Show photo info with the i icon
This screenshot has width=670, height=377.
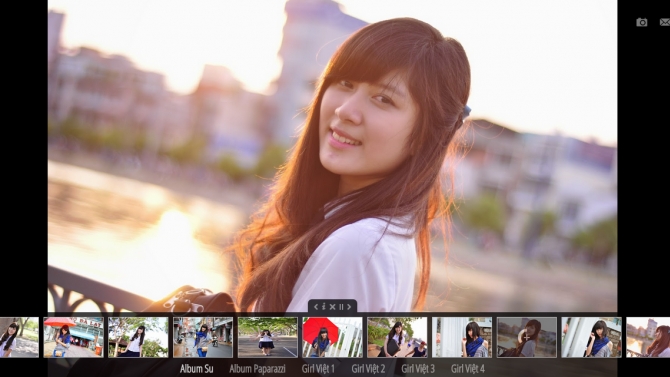click(324, 306)
